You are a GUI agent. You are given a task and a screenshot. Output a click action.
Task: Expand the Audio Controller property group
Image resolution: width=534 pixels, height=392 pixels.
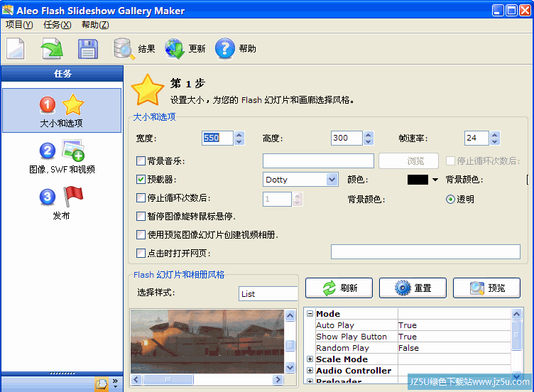pyautogui.click(x=310, y=370)
